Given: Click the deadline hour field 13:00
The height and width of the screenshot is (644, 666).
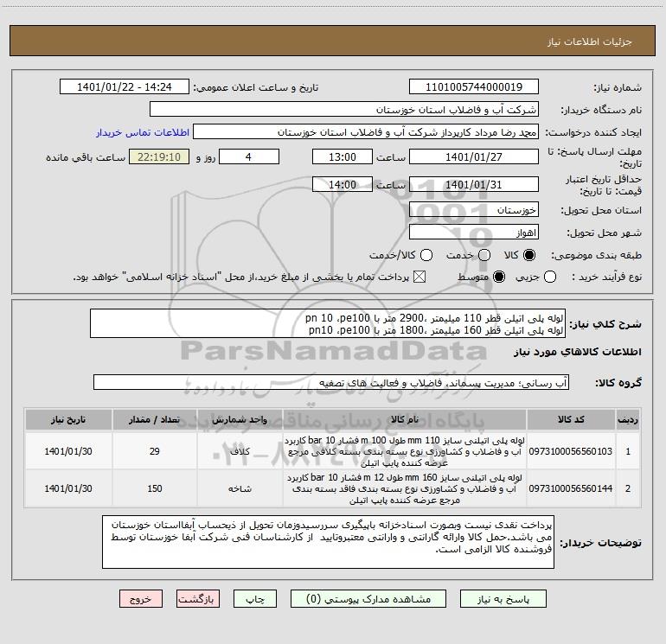Looking at the screenshot, I should pos(343,157).
